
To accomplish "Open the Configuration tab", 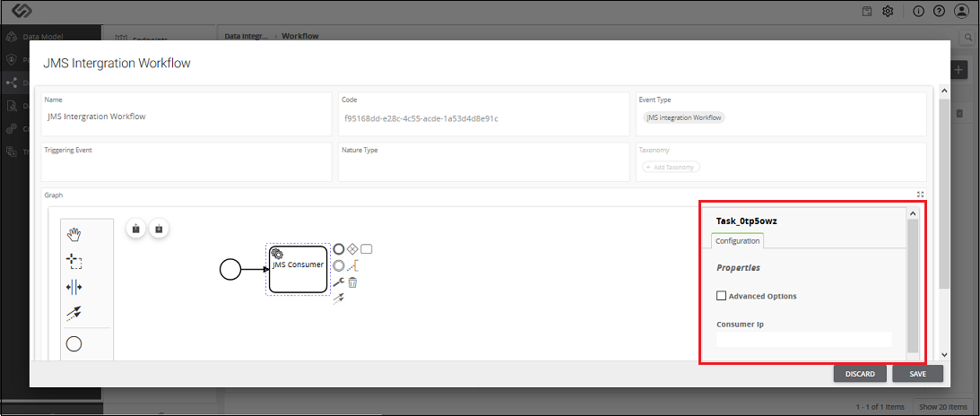I will coord(738,240).
